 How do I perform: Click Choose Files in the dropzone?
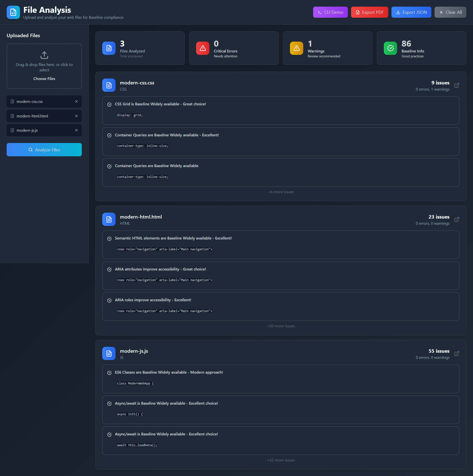[x=44, y=79]
